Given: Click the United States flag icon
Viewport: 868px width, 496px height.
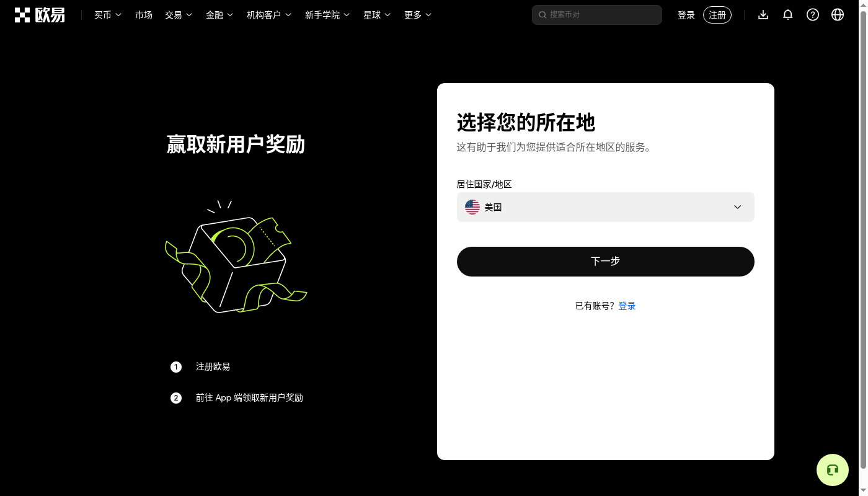Looking at the screenshot, I should pos(472,207).
